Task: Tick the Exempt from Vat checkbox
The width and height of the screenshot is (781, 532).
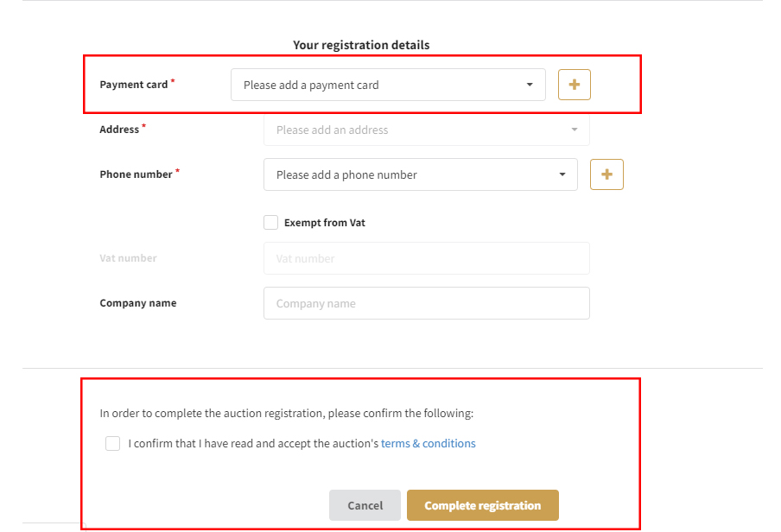Action: (x=271, y=223)
